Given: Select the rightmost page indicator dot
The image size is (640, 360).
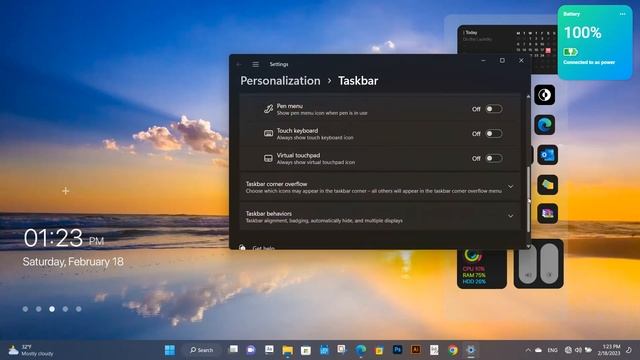Looking at the screenshot, I should pyautogui.click(x=78, y=309).
